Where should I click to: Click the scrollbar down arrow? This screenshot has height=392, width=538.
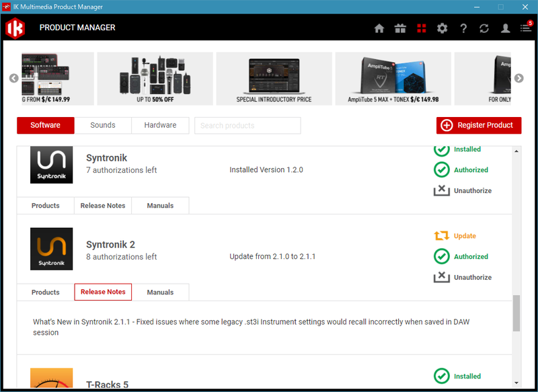[x=516, y=383]
